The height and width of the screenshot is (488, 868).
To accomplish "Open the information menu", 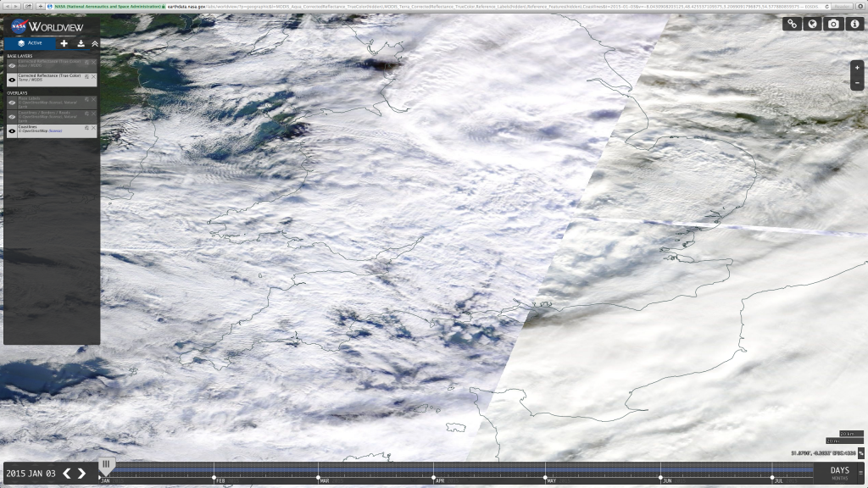I will 854,24.
